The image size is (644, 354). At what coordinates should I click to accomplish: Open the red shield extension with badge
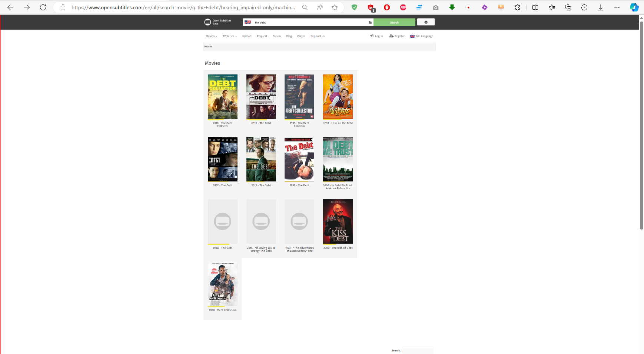coord(371,7)
